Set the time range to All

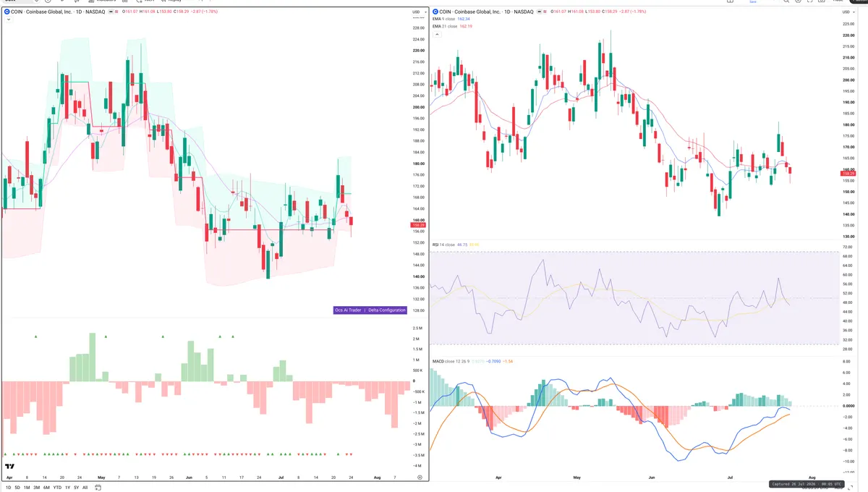[85, 488]
